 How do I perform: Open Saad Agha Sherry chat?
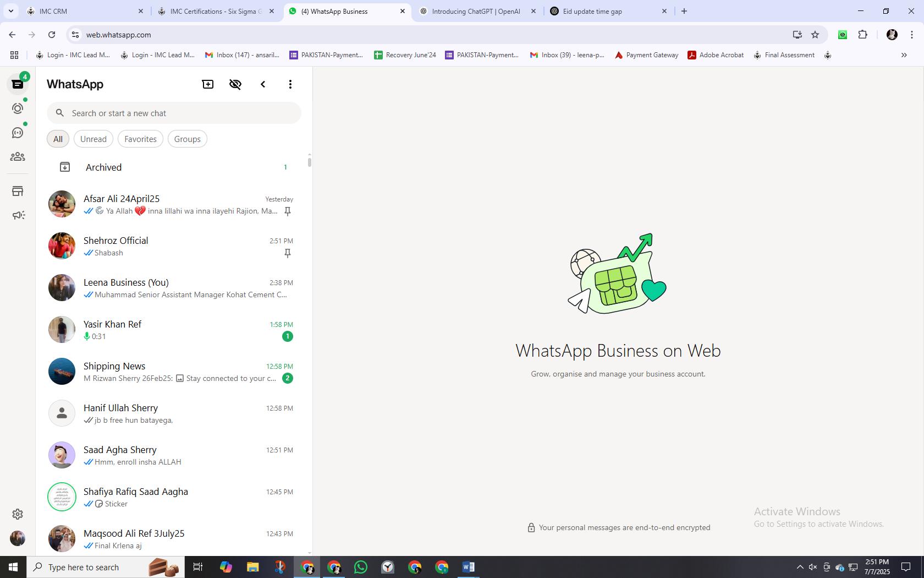click(x=173, y=455)
